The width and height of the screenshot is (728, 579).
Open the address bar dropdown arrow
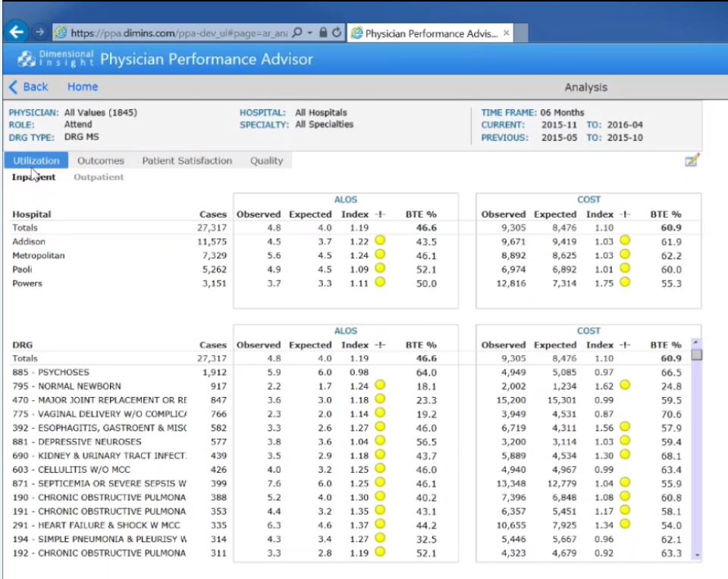(311, 33)
